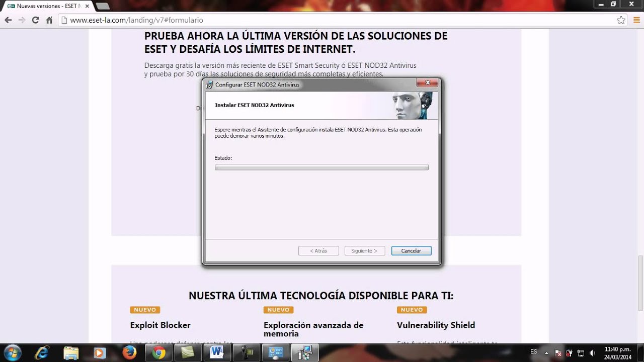Viewport: 644px width, 362px height.
Task: Click the 'Estado:' label in the installer
Action: [223, 158]
